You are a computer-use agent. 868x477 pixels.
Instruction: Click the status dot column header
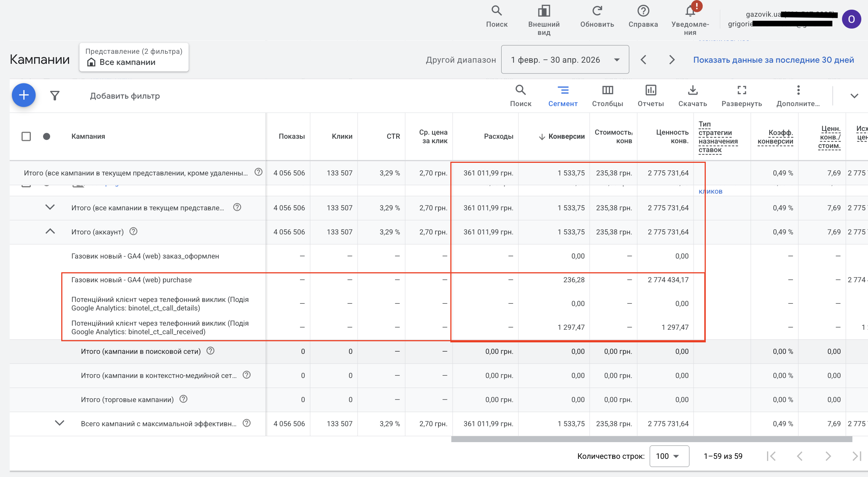(46, 136)
